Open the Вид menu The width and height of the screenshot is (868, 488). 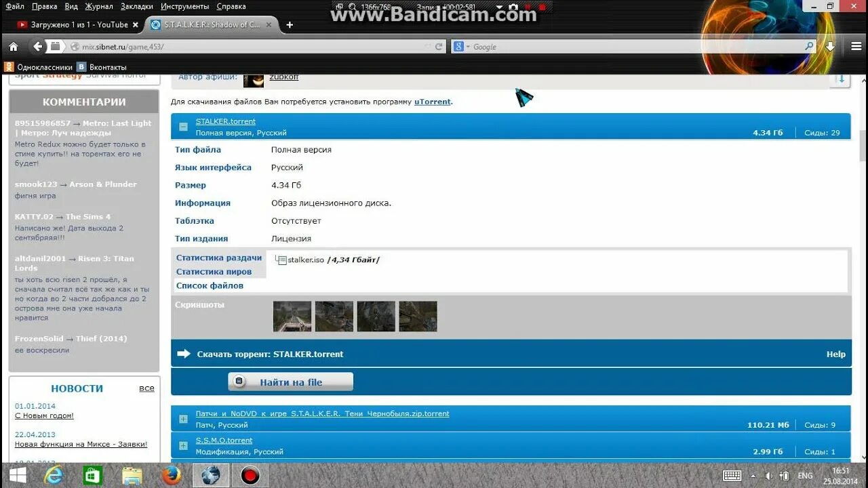[x=71, y=6]
